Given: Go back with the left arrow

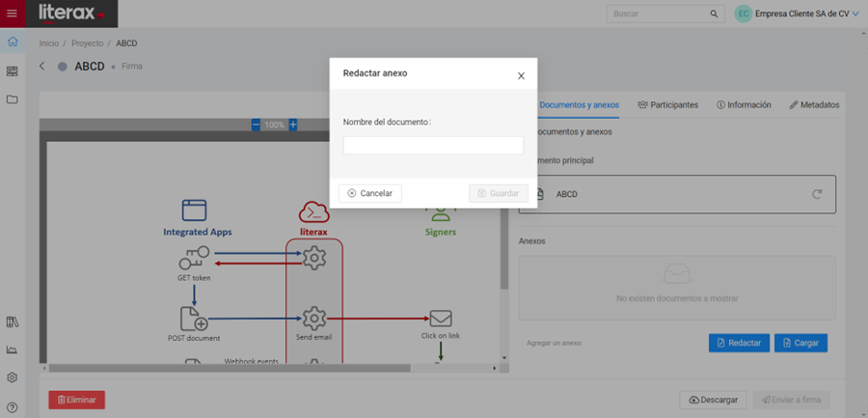Looking at the screenshot, I should [x=42, y=66].
